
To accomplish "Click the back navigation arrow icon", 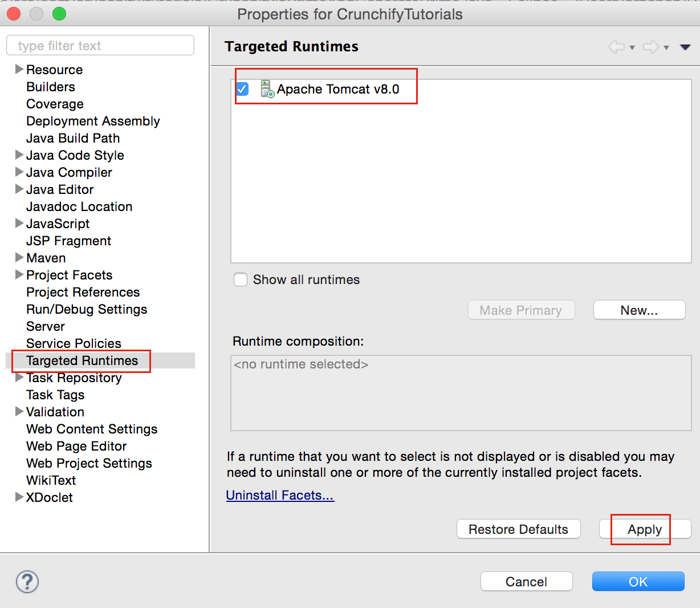I will point(616,47).
